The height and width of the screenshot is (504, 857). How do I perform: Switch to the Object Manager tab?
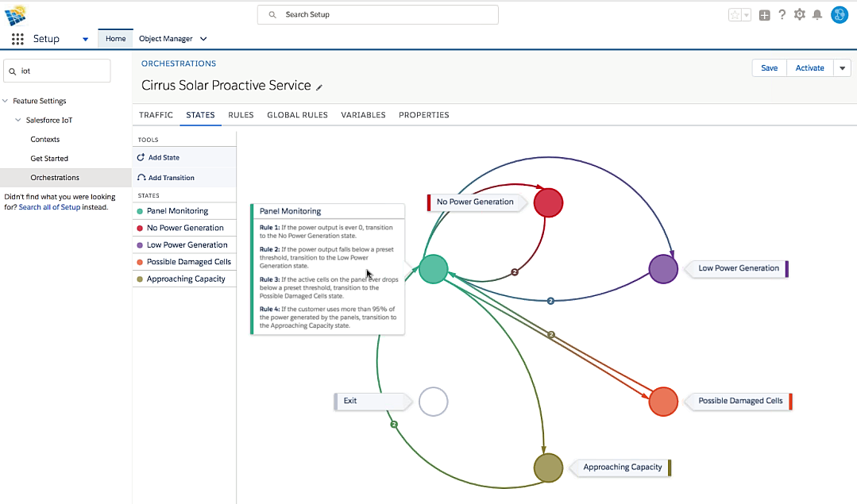166,39
